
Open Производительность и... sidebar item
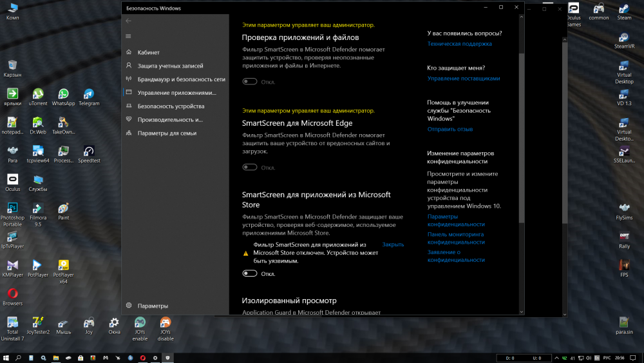tap(175, 120)
